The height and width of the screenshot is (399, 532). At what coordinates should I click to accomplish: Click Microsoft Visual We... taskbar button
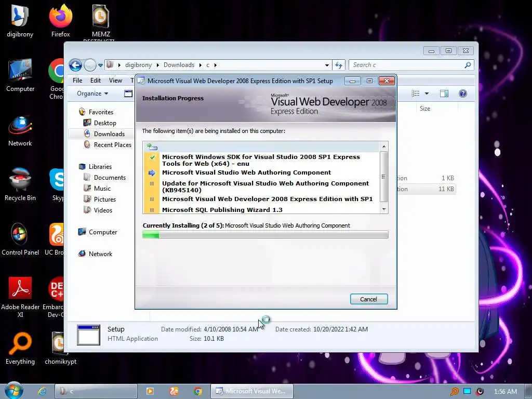tap(252, 391)
